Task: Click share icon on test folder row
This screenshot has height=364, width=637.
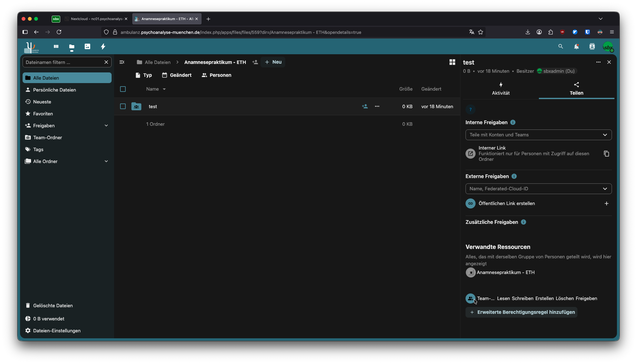Action: [365, 107]
